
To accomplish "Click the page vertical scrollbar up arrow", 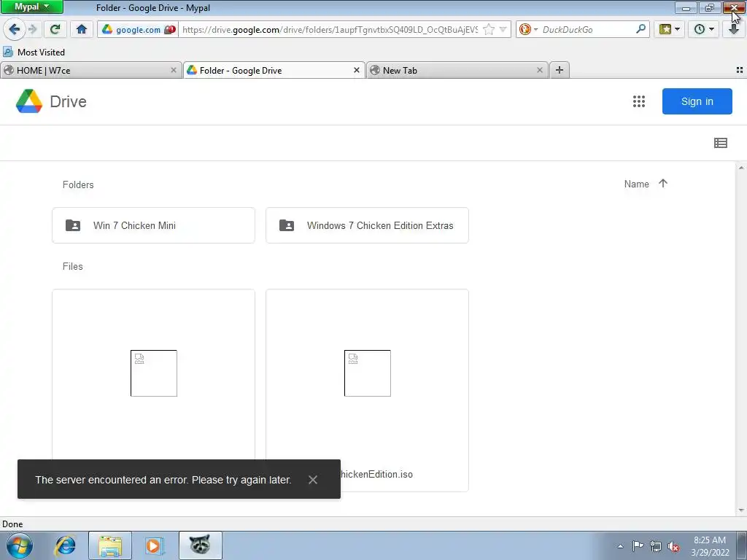I will (x=741, y=168).
